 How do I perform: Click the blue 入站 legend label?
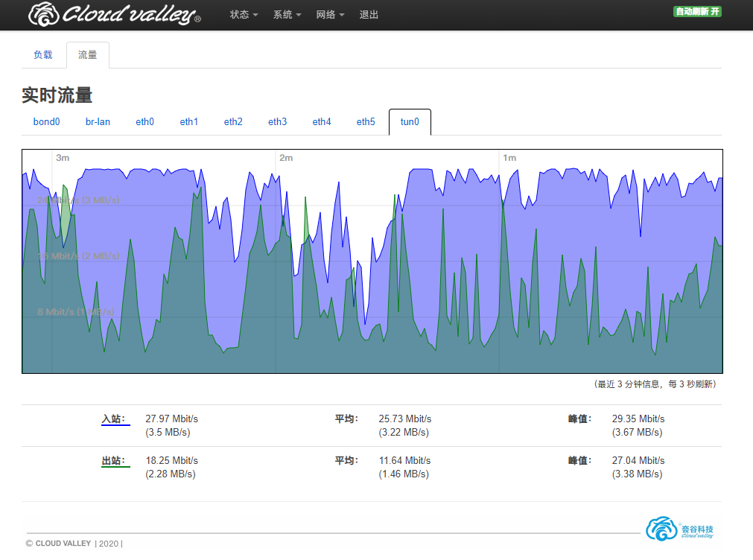coord(114,419)
